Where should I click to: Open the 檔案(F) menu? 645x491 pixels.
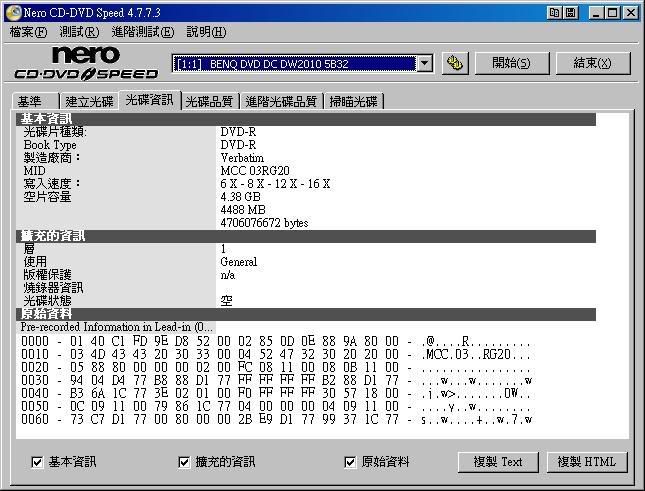[x=28, y=32]
